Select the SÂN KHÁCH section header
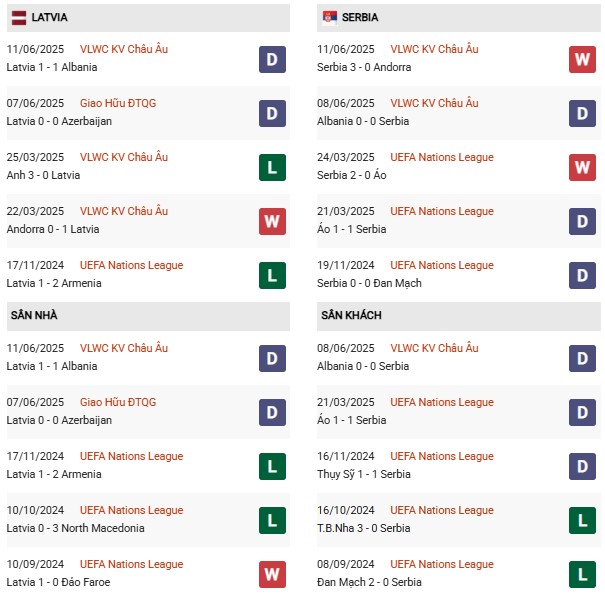 [351, 315]
